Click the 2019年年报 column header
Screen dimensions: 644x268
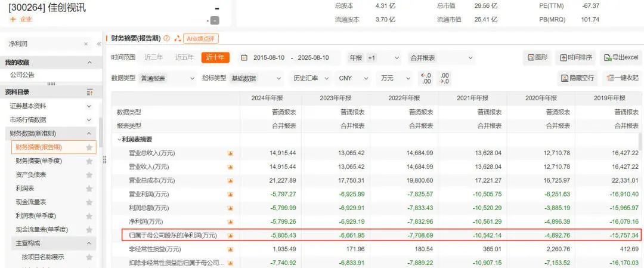click(609, 98)
